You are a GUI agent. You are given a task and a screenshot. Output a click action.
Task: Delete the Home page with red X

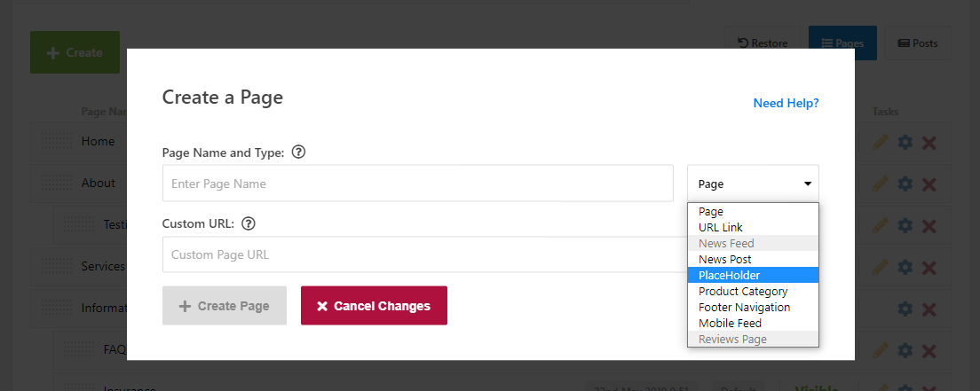point(929,143)
